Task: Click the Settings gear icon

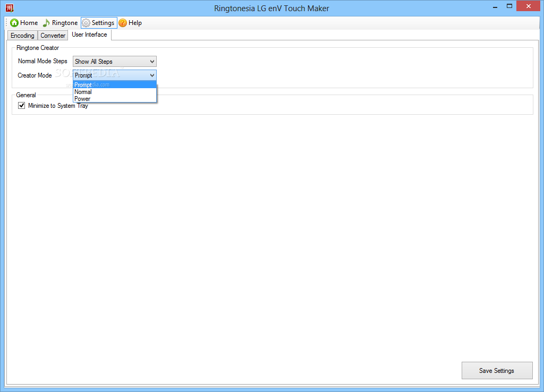Action: (86, 23)
